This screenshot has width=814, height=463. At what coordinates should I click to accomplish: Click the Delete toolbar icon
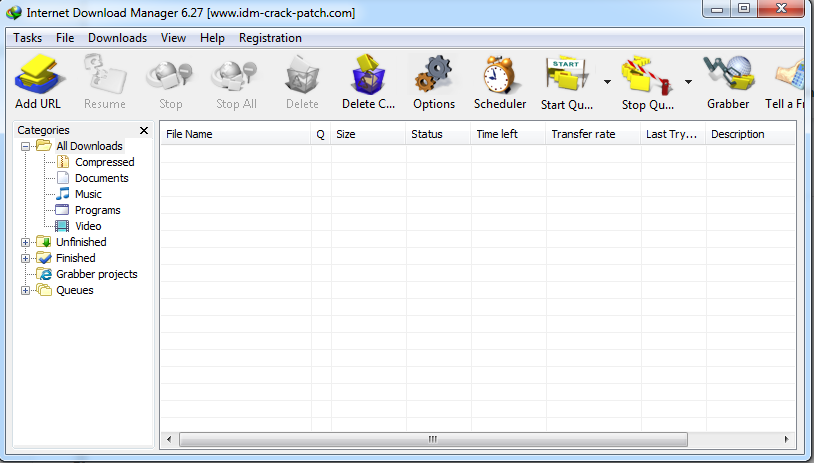point(302,76)
